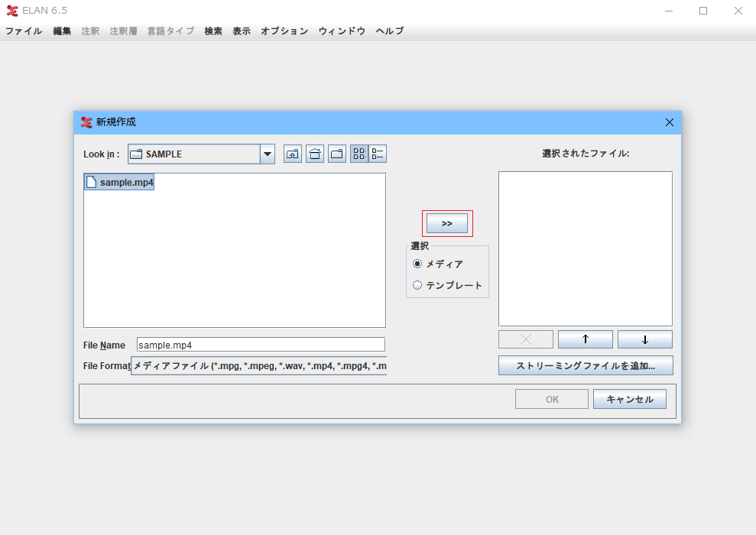
Task: Switch file view to Details mode
Action: (378, 154)
